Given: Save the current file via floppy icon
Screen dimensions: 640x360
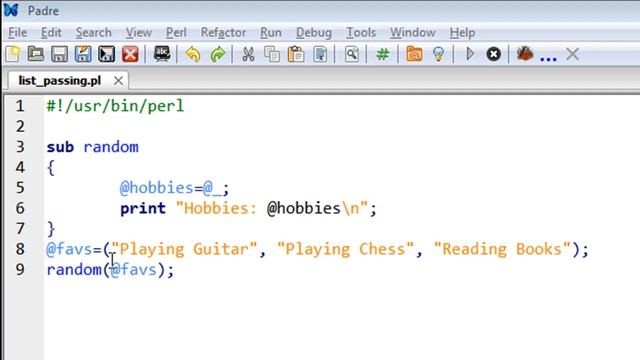Looking at the screenshot, I should pyautogui.click(x=59, y=54).
